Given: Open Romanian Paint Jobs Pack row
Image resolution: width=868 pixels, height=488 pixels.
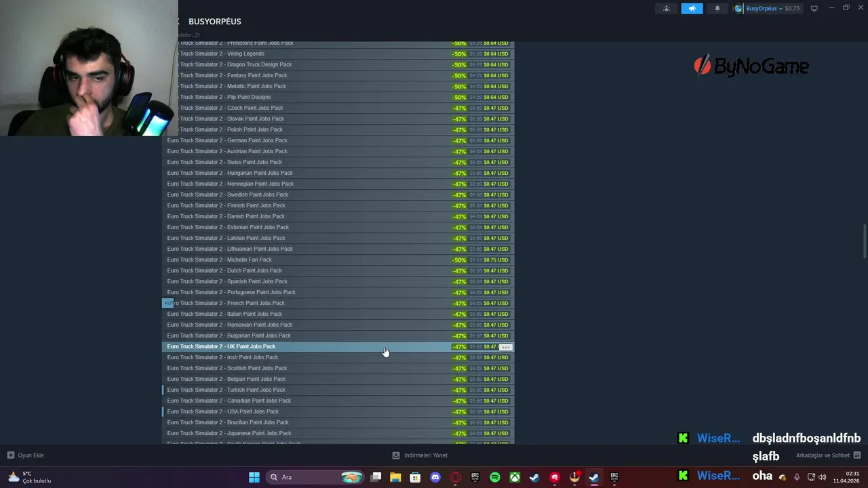Looking at the screenshot, I should 338,325.
